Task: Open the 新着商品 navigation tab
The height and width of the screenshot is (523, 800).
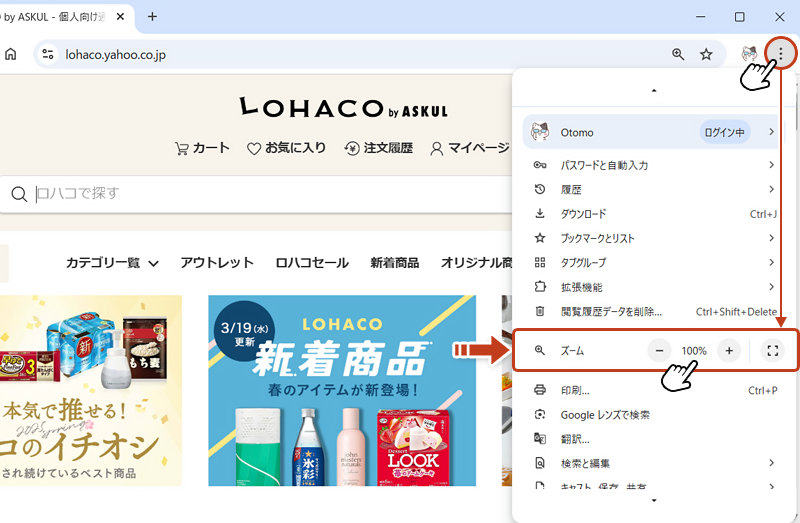Action: (x=395, y=263)
